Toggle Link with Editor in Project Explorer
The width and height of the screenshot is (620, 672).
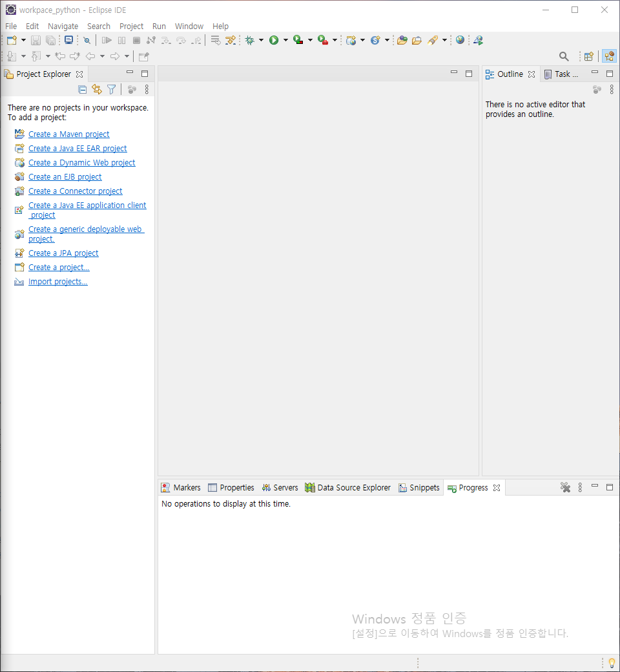[97, 89]
